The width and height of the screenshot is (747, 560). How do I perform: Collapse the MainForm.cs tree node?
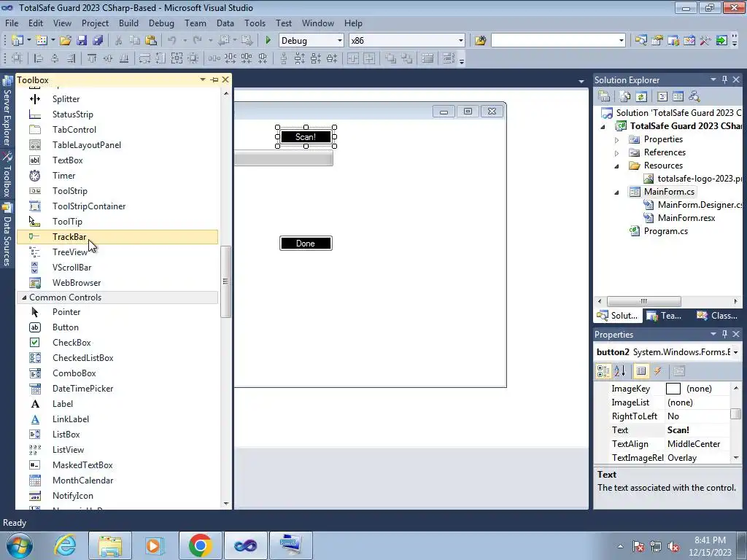pyautogui.click(x=616, y=192)
